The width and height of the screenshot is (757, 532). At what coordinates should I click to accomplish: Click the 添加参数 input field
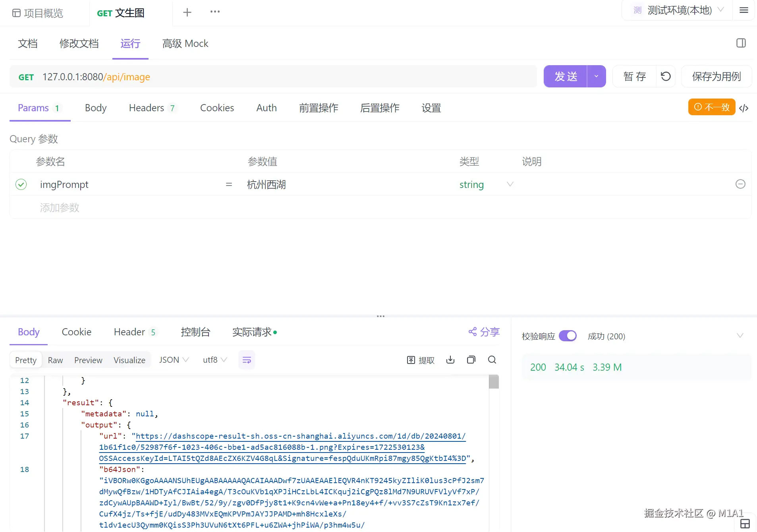coord(60,207)
